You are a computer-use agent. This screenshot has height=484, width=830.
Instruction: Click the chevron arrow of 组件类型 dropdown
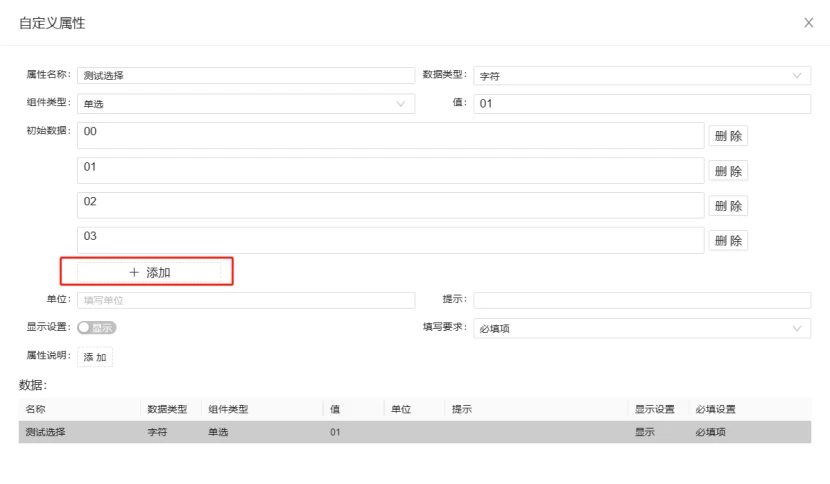(x=401, y=104)
